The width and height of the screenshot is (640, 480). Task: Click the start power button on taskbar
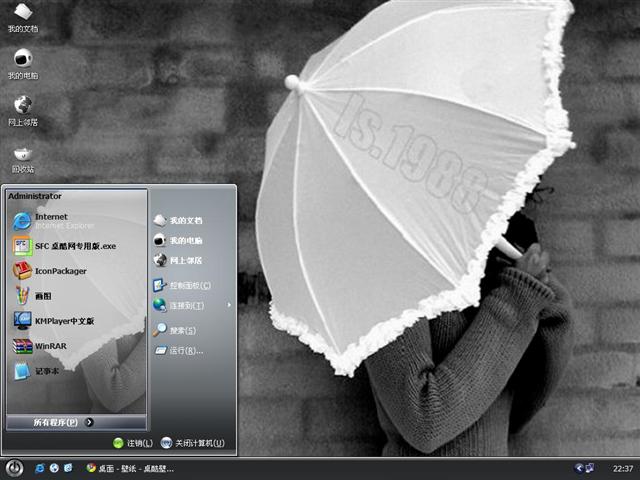pyautogui.click(x=15, y=468)
